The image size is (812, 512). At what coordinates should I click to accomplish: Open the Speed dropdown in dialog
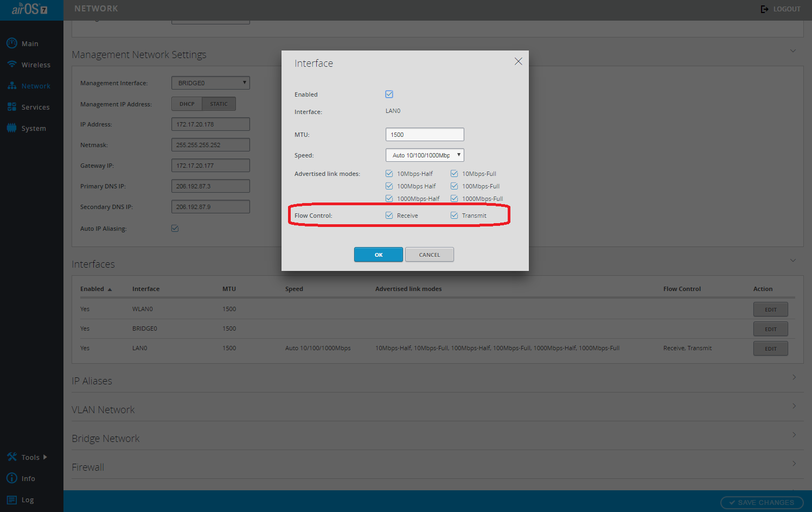424,155
